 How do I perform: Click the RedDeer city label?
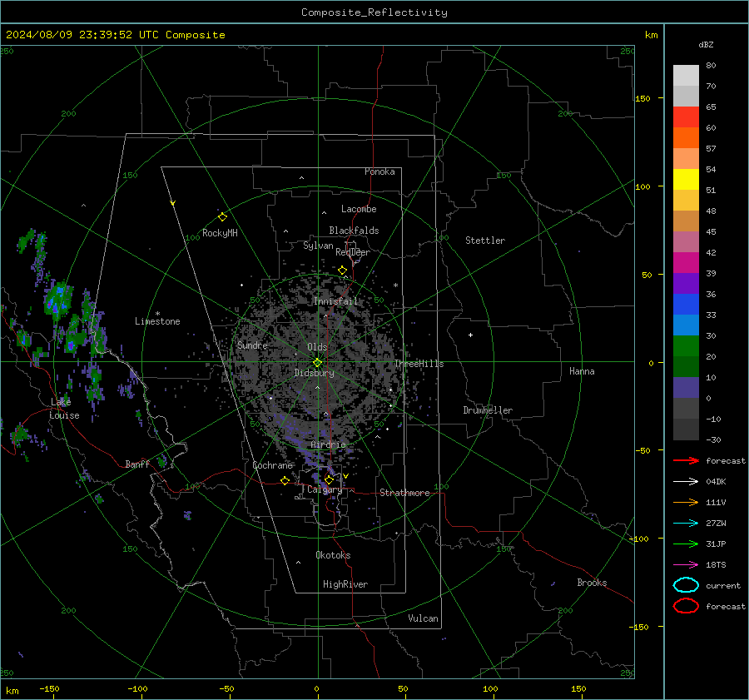pos(353,252)
